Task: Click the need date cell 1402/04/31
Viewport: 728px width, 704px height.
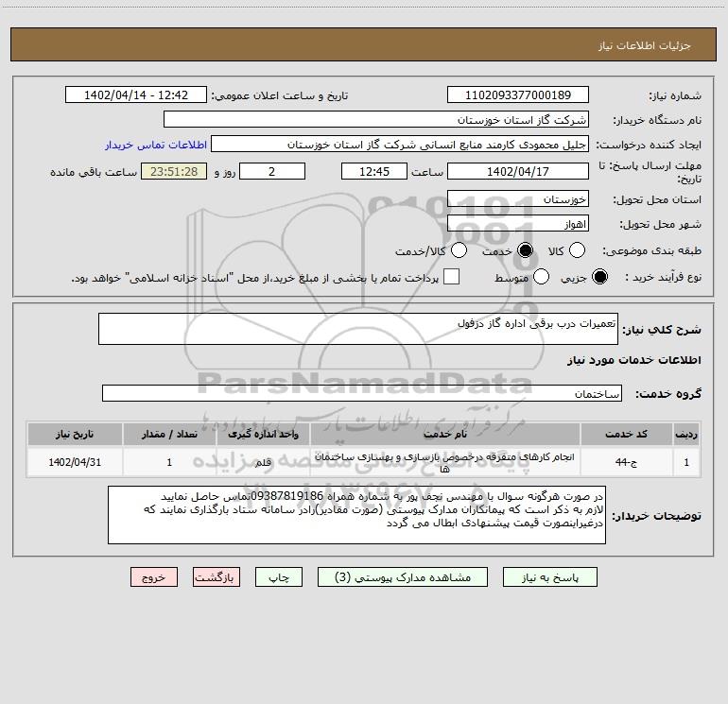Action: click(75, 462)
